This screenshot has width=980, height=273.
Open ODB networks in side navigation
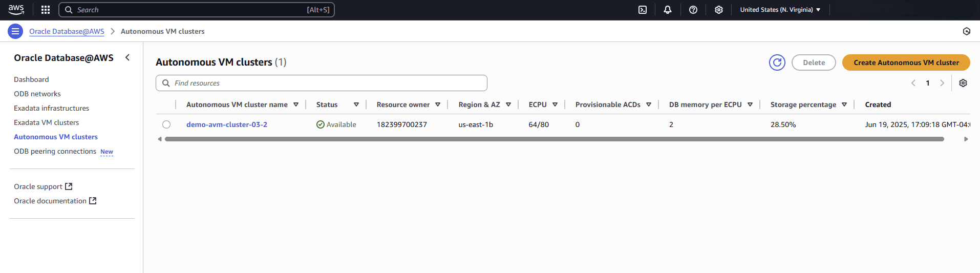pos(37,94)
